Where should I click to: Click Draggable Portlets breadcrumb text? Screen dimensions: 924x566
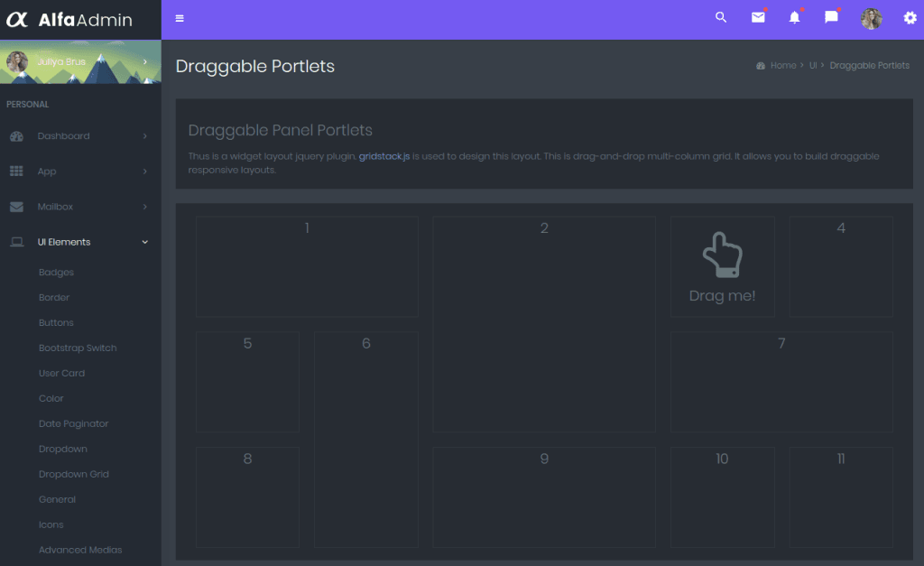pyautogui.click(x=869, y=65)
